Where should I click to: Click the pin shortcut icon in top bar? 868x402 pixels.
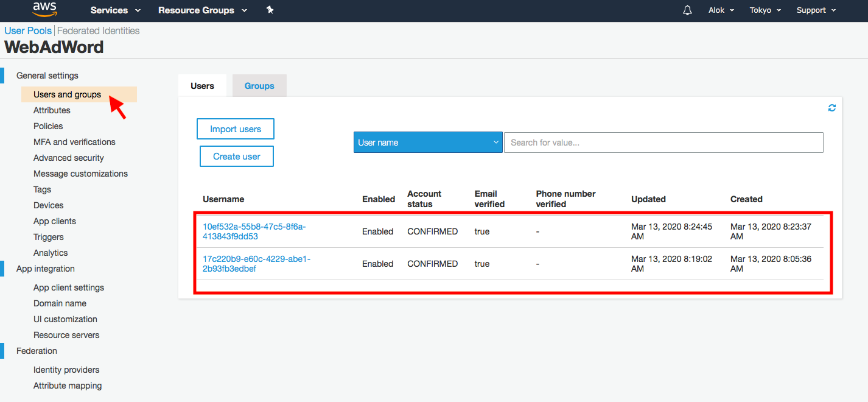click(x=270, y=10)
